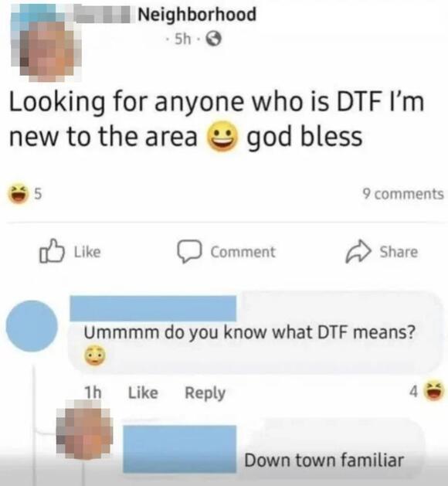Click the thumbs-up Like icon on post

(52, 251)
